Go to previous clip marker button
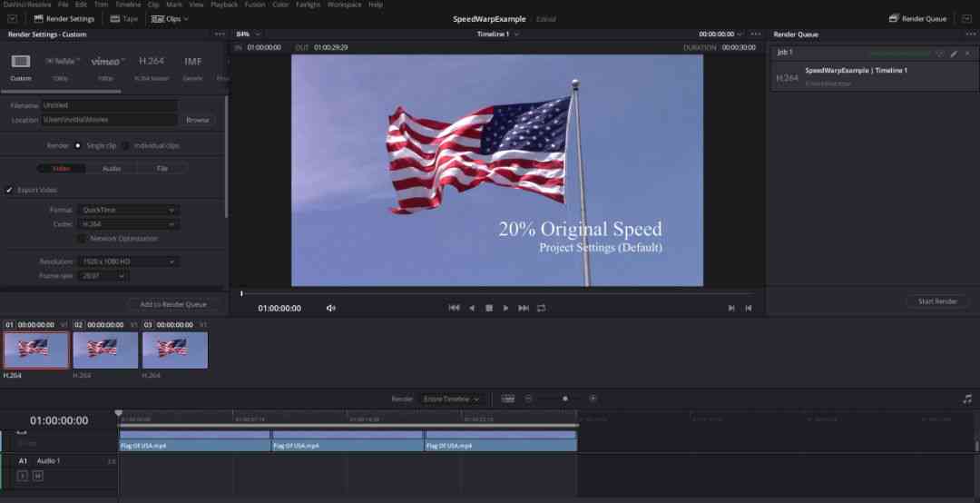Image resolution: width=980 pixels, height=503 pixels. tap(748, 308)
